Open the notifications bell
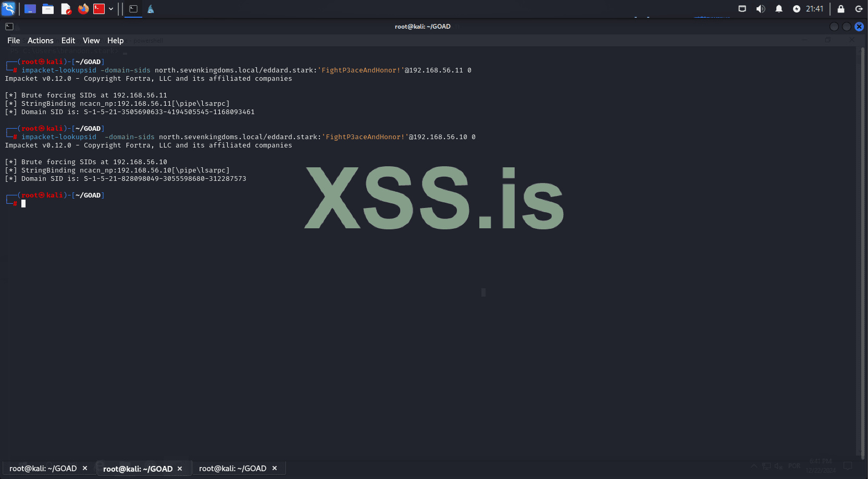This screenshot has height=479, width=868. [779, 9]
